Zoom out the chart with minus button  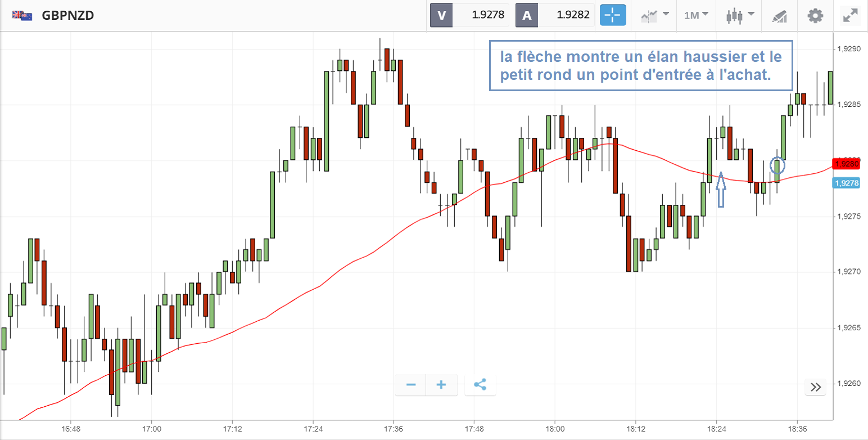411,385
